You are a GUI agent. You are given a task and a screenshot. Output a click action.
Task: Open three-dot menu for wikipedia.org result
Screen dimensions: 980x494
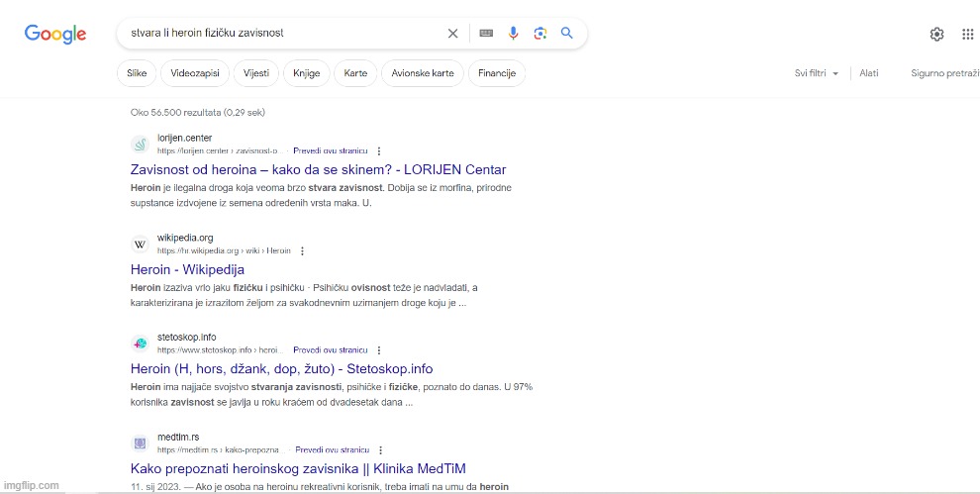tap(303, 251)
